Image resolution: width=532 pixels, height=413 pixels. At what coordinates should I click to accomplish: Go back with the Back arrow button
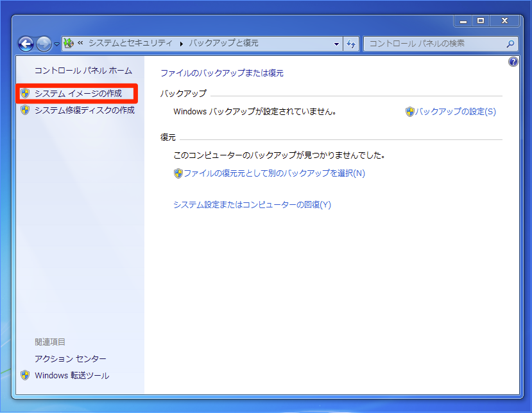coord(26,44)
